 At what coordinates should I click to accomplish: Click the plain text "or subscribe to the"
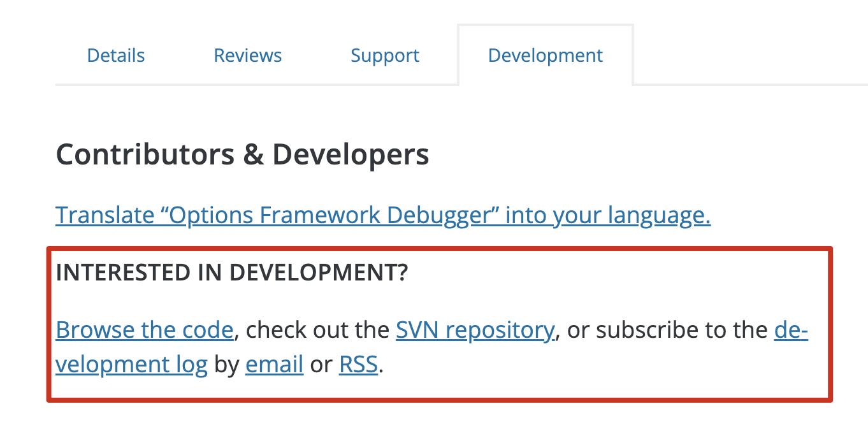coord(667,330)
